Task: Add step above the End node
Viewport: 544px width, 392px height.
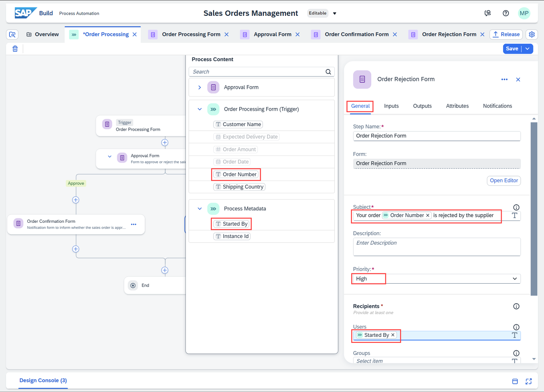Action: [x=165, y=270]
